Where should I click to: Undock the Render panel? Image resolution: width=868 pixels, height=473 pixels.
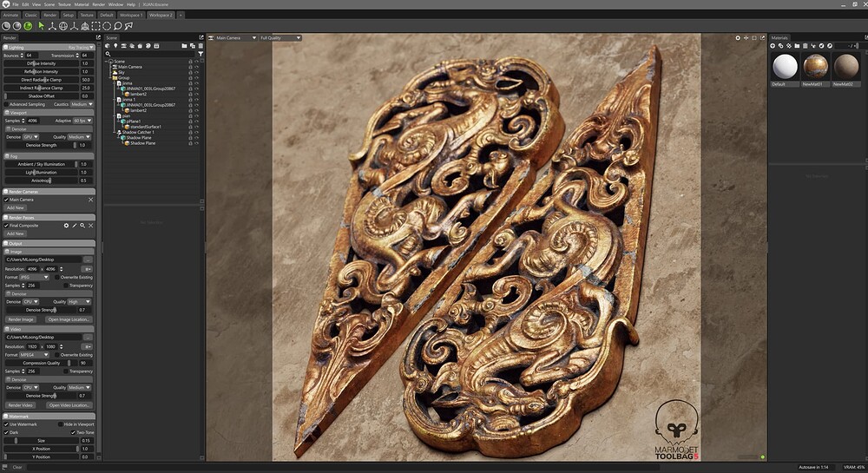point(99,37)
